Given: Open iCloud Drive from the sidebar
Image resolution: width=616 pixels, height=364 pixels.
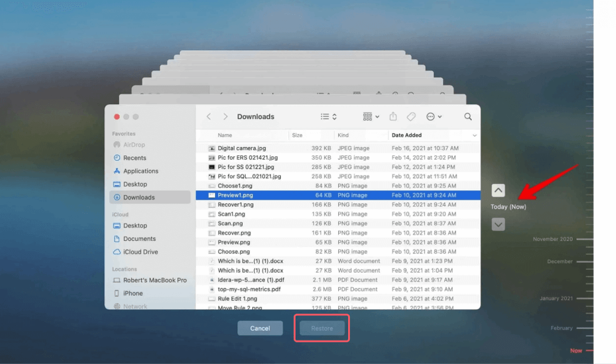Looking at the screenshot, I should 140,251.
